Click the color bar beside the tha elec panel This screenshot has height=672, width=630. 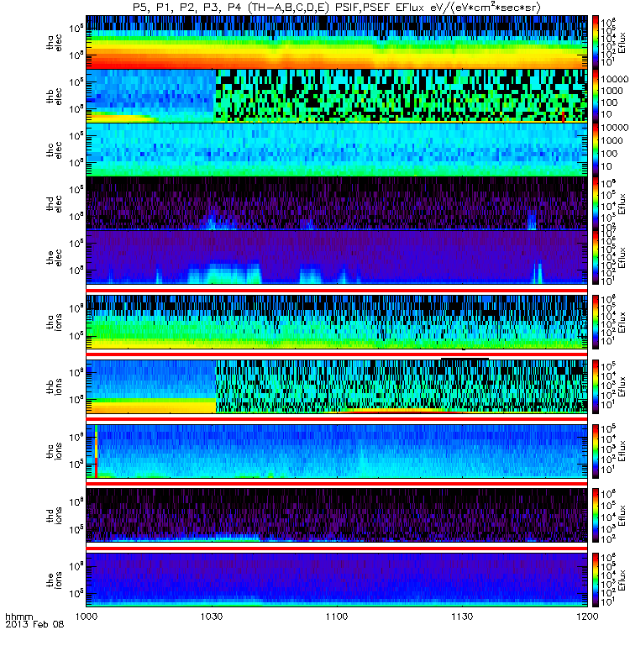tap(596, 42)
